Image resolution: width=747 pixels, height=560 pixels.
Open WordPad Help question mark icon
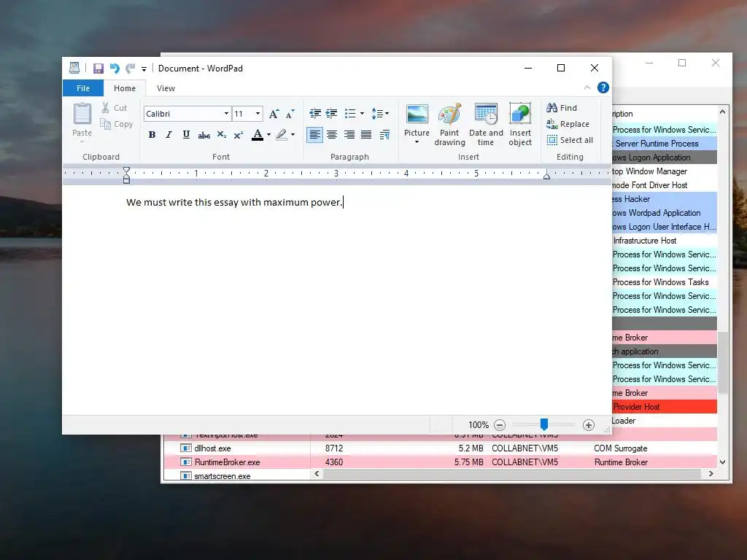pos(603,87)
